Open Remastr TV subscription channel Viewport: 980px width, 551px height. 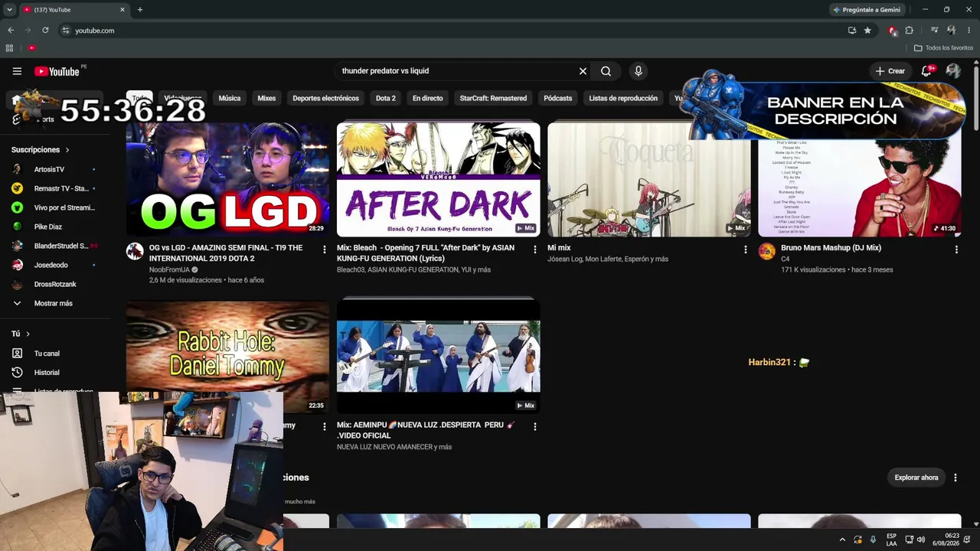pos(54,188)
